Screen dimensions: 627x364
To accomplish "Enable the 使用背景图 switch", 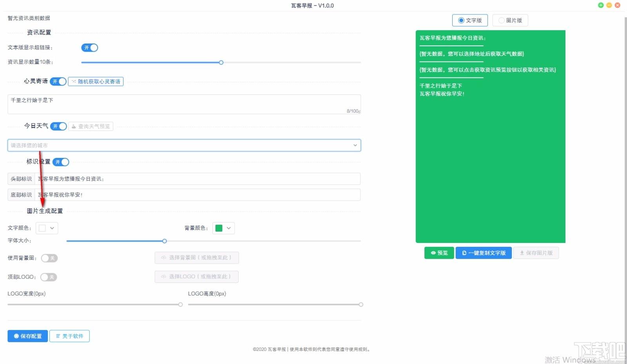I will (49, 258).
